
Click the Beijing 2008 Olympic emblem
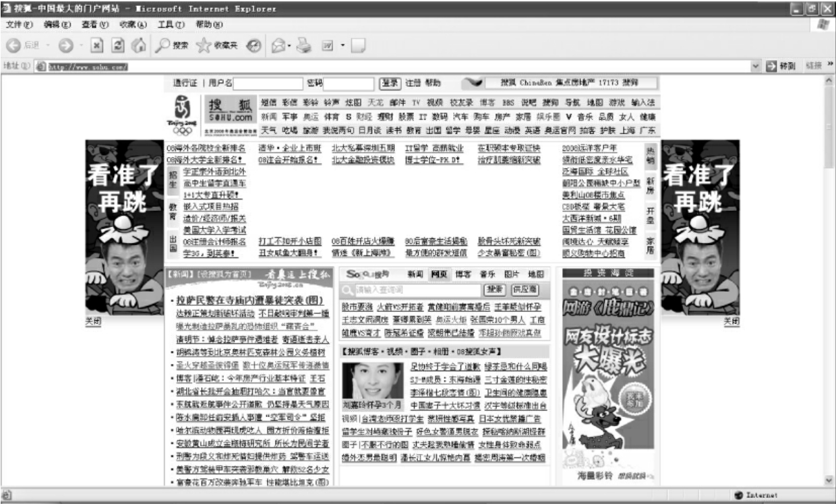click(182, 115)
